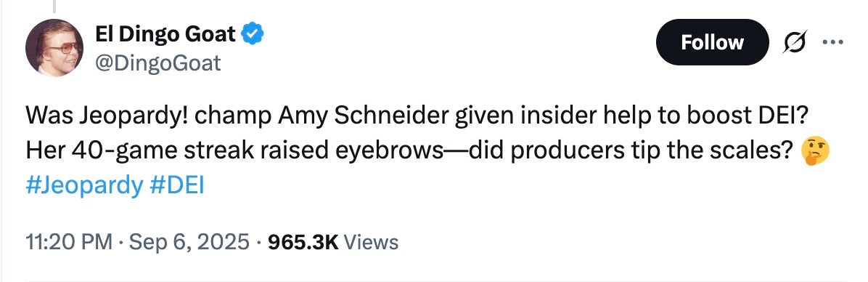The image size is (868, 282).
Task: Open the three-dot more options menu
Action: [x=832, y=42]
